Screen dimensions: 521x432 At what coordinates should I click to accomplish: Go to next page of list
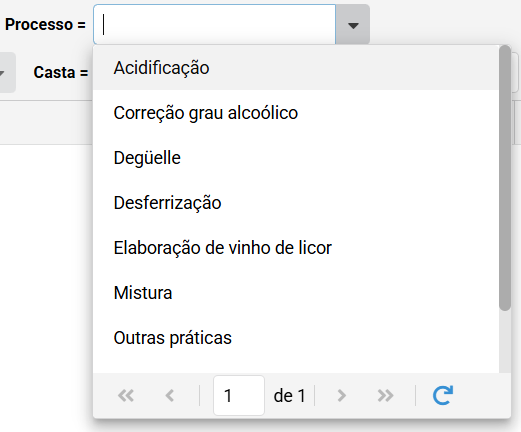pyautogui.click(x=341, y=396)
